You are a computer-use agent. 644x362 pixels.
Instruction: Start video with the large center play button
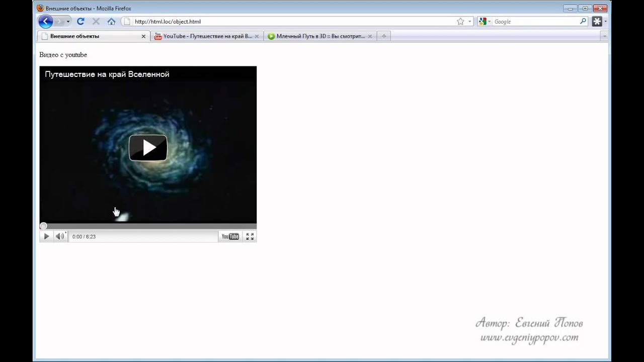(x=148, y=148)
